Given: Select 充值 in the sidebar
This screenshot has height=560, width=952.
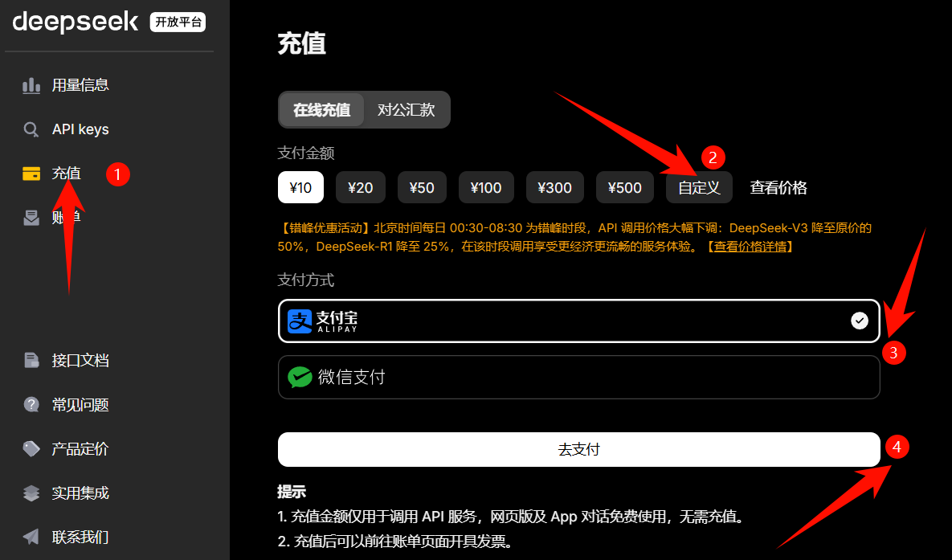Looking at the screenshot, I should click(x=66, y=174).
